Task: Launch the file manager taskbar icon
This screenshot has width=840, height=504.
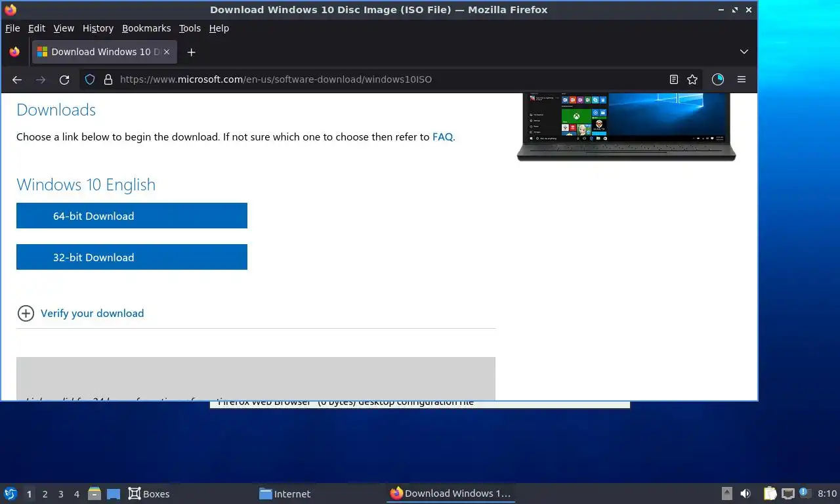Action: point(94,493)
